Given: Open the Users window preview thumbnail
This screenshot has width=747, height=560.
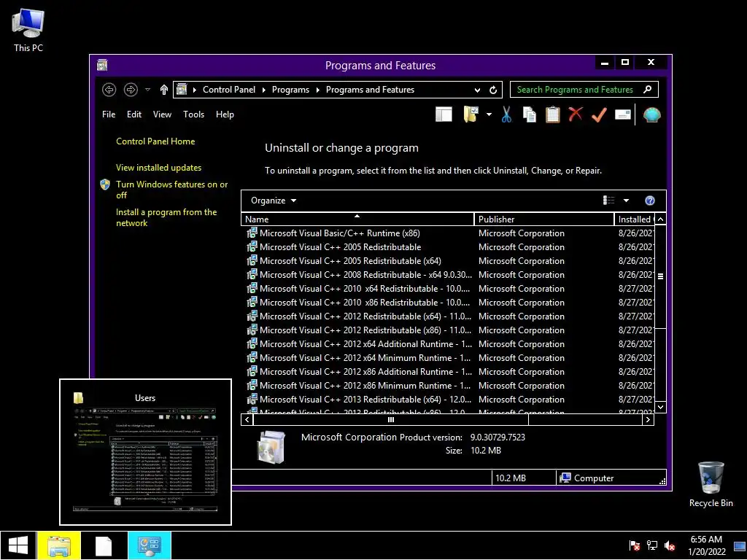Looking at the screenshot, I should point(145,452).
